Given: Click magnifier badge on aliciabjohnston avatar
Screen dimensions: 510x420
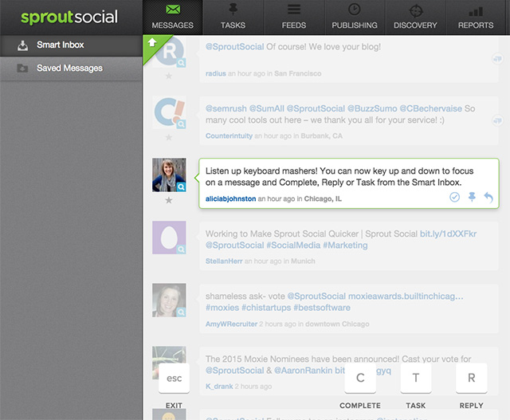Looking at the screenshot, I should coord(181,186).
